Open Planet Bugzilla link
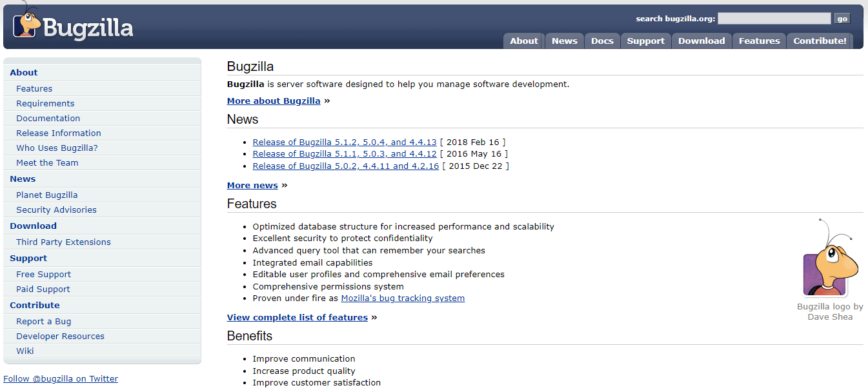Screen dimensions: 868x390 click(47, 195)
